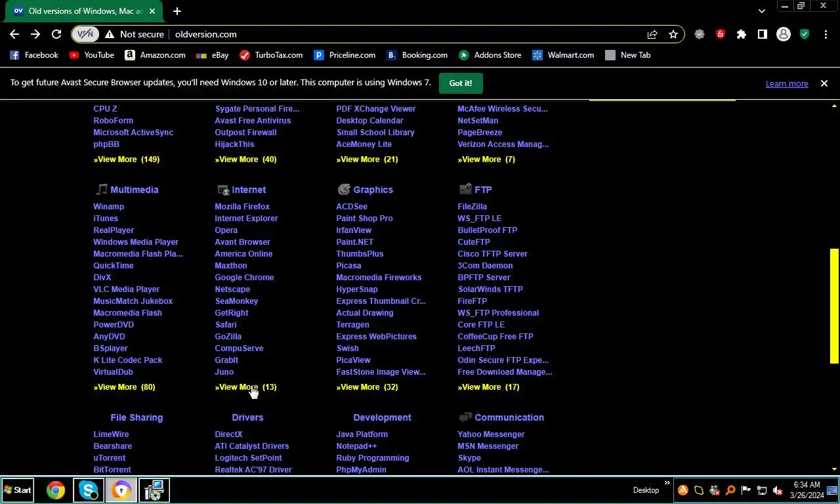Open the Notepad++ link

pos(356,446)
